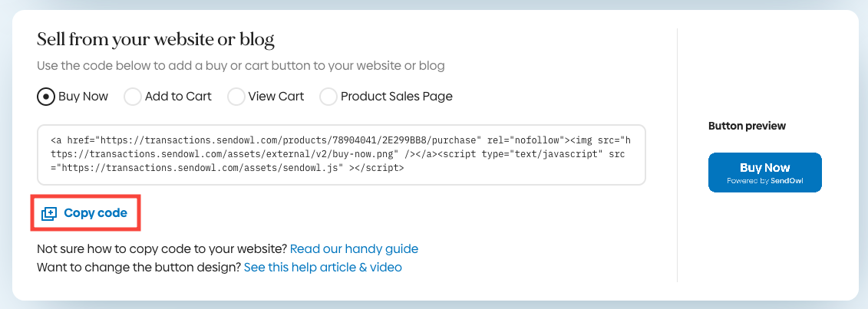Click inside the embed code text box
868x309 pixels.
(x=341, y=154)
